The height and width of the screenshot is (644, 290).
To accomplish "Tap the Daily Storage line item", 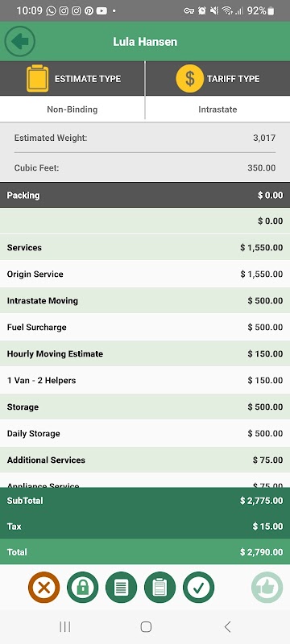I will pos(145,433).
